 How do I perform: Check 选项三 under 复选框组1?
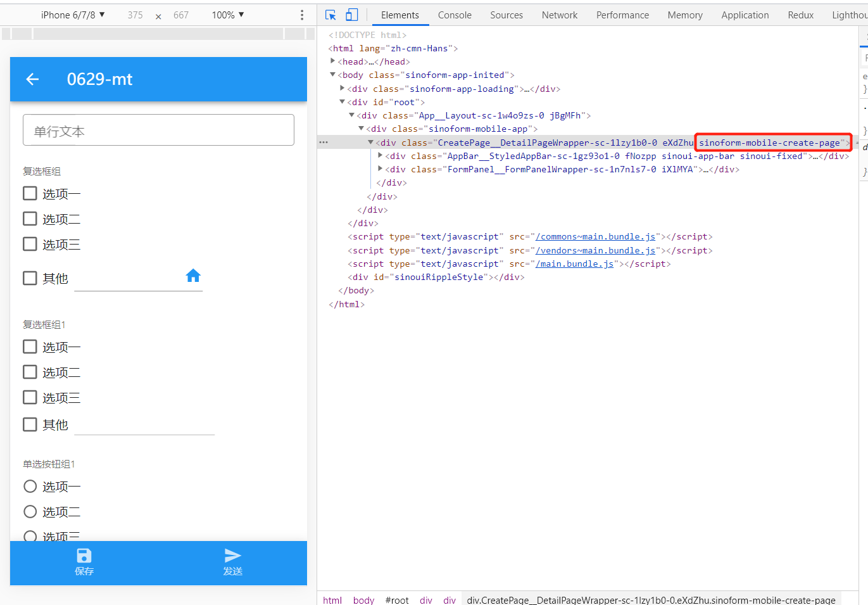click(x=30, y=397)
